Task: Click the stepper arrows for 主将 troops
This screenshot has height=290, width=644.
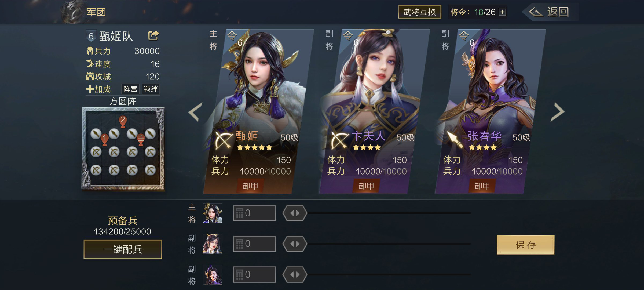Action: [x=295, y=213]
